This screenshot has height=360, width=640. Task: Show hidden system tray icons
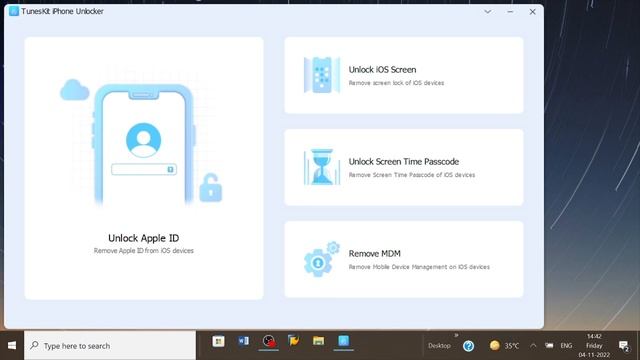(x=533, y=346)
